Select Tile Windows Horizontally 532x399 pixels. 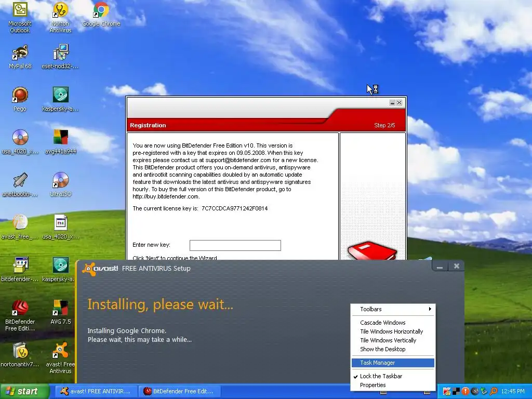click(393, 331)
